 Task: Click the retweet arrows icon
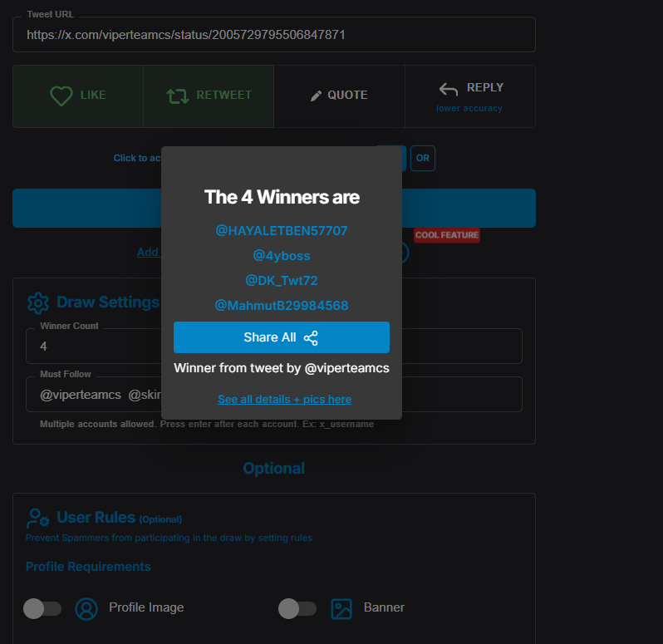coord(178,96)
